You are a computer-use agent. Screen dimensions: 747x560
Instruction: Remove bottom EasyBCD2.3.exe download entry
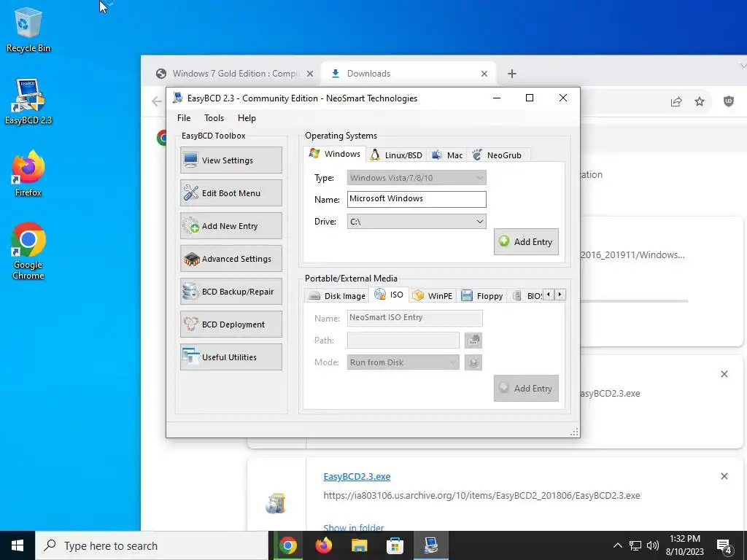coord(724,476)
